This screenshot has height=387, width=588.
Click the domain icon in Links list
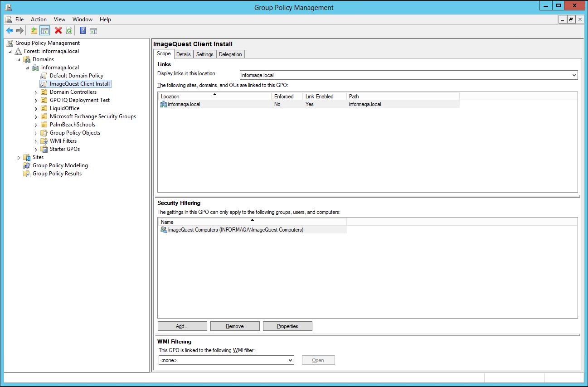(x=163, y=104)
